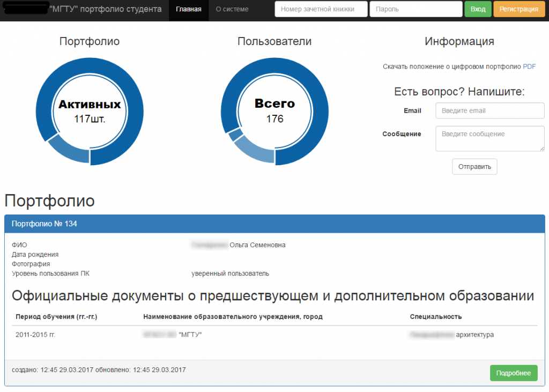Focus the Номер зачетной книжки field
The width and height of the screenshot is (549, 392).
point(321,9)
